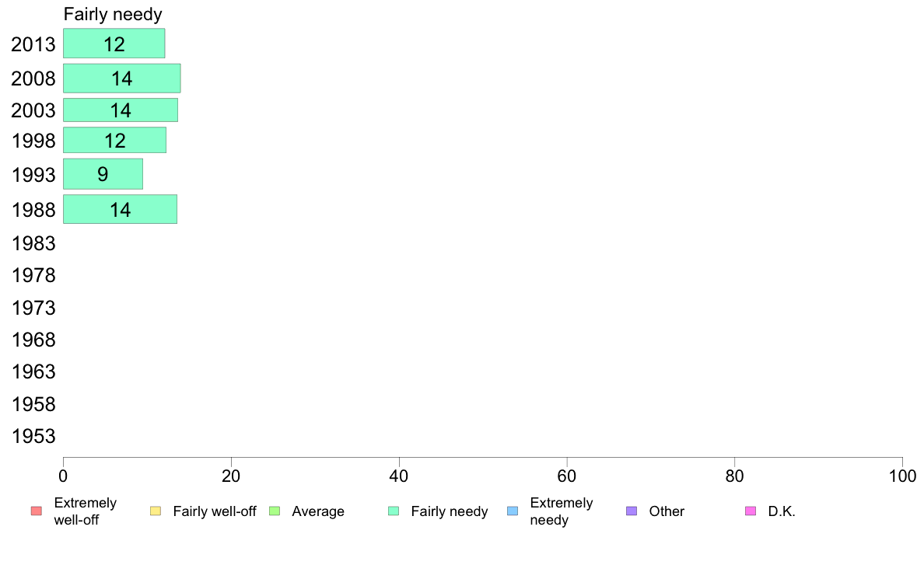This screenshot has width=924, height=572.
Task: Click the 40 tick label on axis
Action: [399, 476]
